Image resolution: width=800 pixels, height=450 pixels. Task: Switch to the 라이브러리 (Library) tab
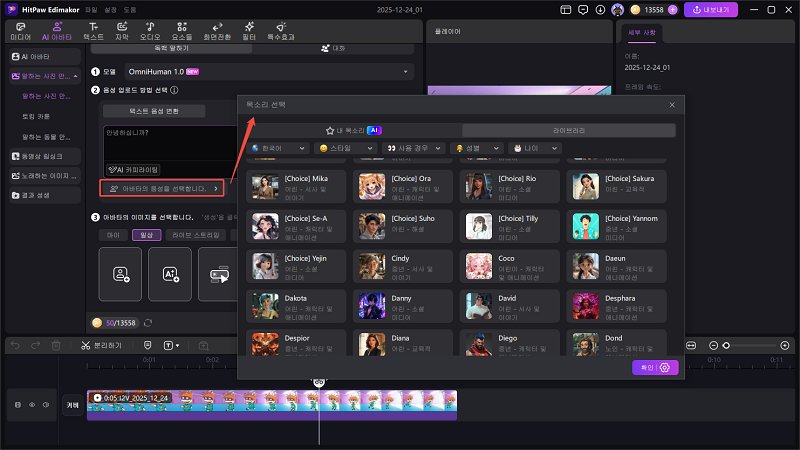pyautogui.click(x=568, y=130)
